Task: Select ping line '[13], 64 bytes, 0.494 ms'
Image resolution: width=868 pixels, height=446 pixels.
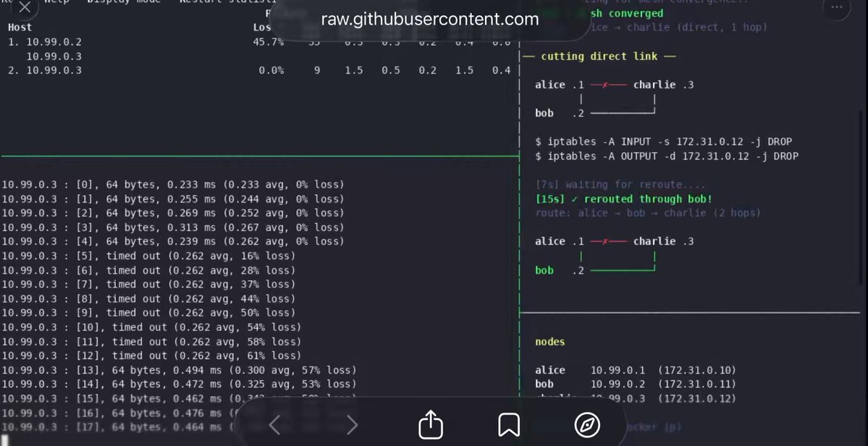Action: pos(179,370)
